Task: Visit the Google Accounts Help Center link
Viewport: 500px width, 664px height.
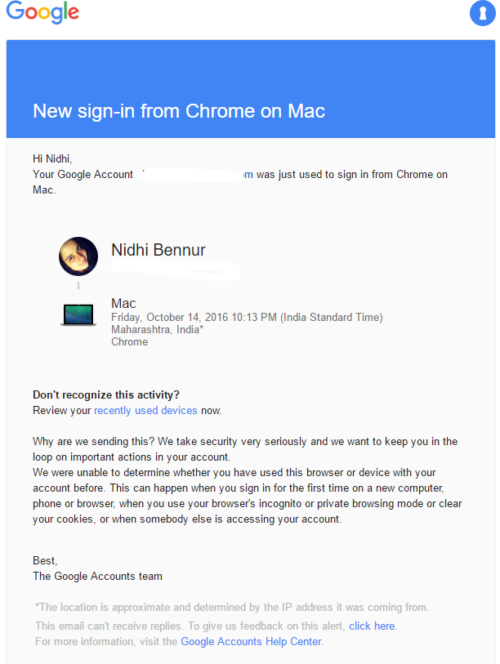Action: tap(251, 642)
